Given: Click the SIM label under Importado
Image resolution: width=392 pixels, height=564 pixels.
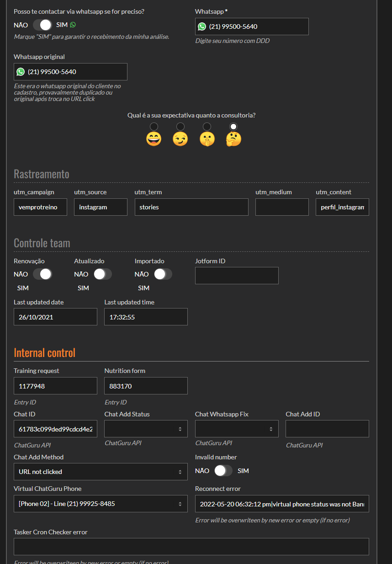Looking at the screenshot, I should (143, 288).
